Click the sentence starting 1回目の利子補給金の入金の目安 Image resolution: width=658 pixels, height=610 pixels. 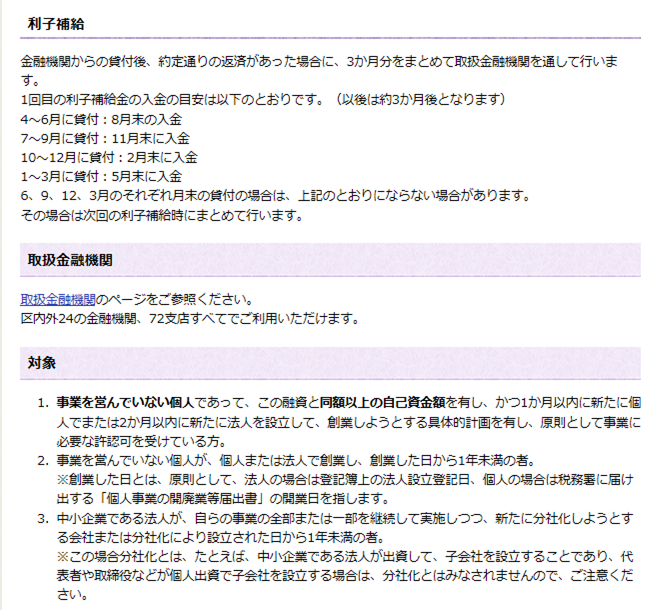click(x=263, y=100)
